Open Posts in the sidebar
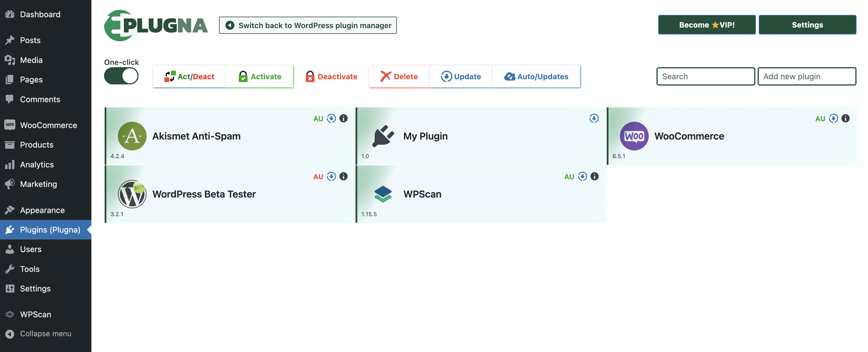868x352 pixels. 45,40
